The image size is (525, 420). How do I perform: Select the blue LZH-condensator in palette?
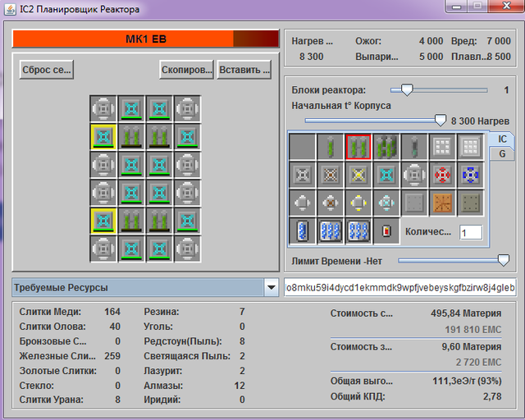pos(470,175)
